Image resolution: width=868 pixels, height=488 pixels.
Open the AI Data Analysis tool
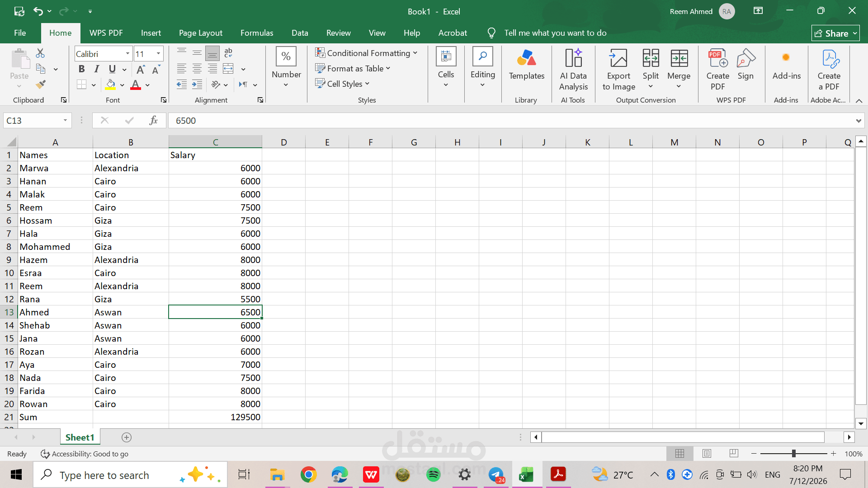573,69
